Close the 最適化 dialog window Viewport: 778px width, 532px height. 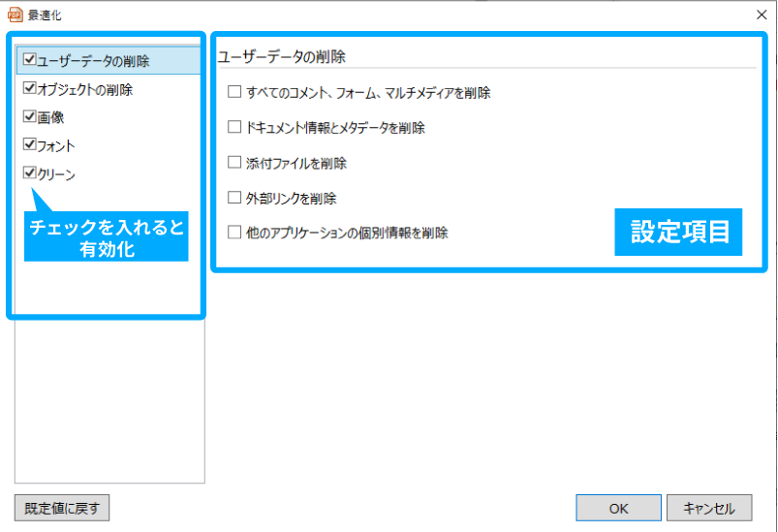762,15
